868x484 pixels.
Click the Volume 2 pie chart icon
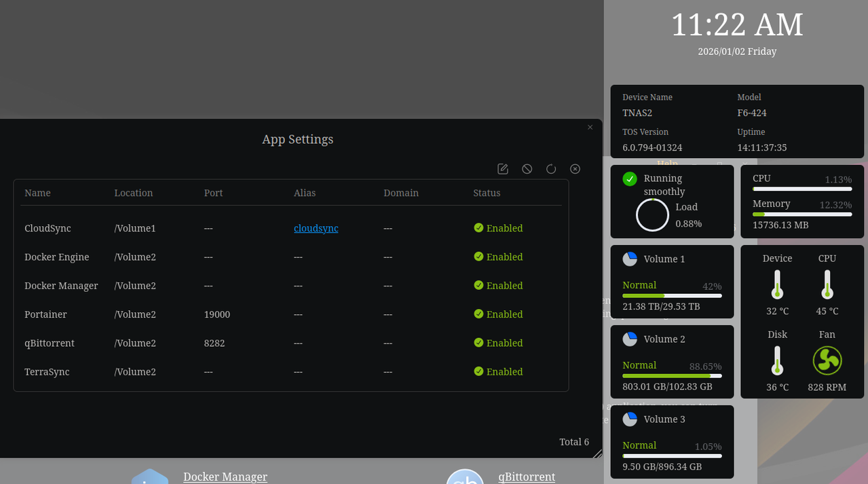tap(630, 339)
